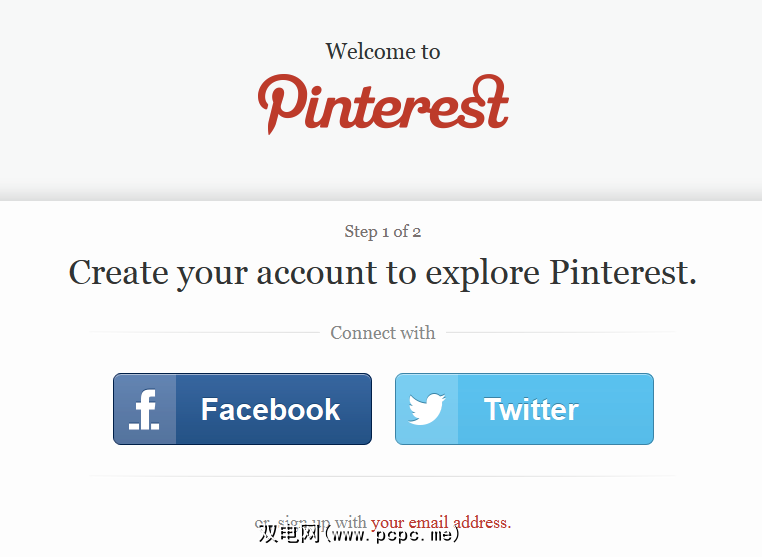Click the Facebook "f" logo icon
The image size is (762, 557).
click(145, 409)
